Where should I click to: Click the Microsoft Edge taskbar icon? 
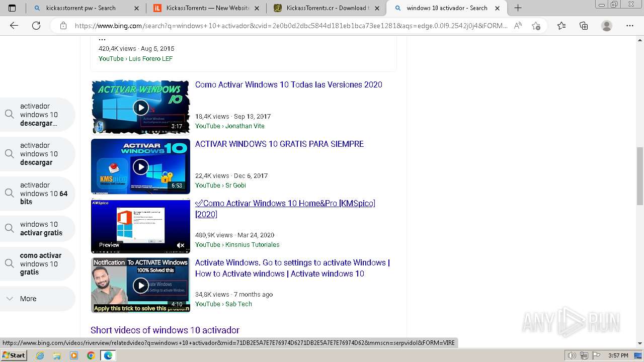pyautogui.click(x=108, y=355)
